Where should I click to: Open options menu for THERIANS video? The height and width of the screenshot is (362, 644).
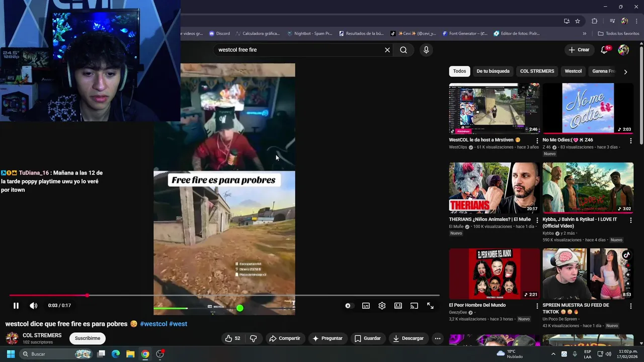tap(537, 220)
